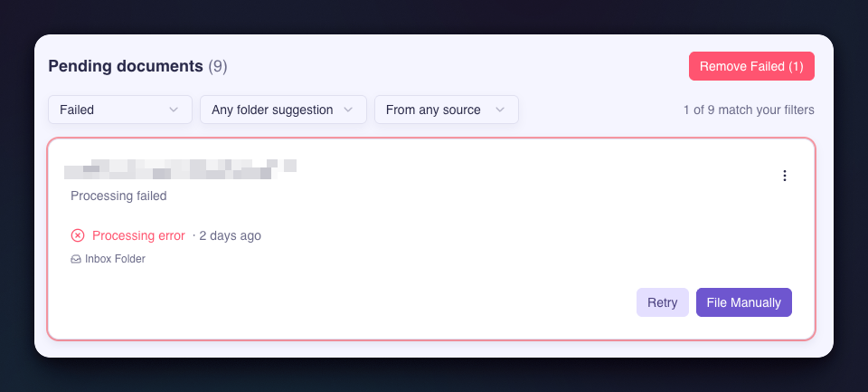Screen dimensions: 868x392
Task: Click the Pending documents heading
Action: [126, 66]
